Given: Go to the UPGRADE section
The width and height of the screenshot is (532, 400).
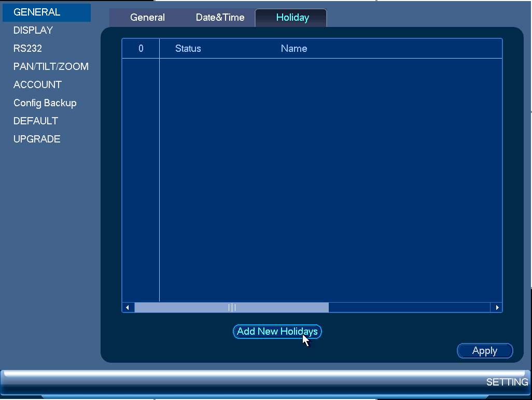Looking at the screenshot, I should 37,139.
